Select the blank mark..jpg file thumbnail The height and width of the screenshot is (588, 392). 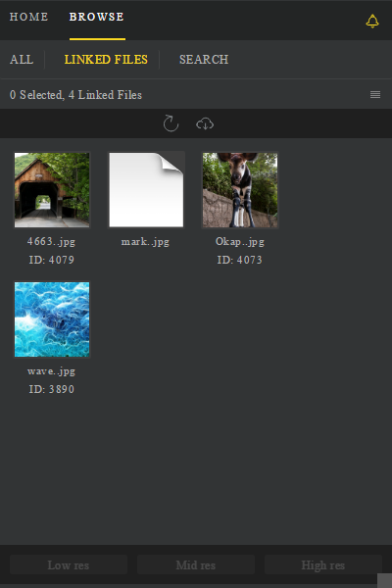point(146,190)
